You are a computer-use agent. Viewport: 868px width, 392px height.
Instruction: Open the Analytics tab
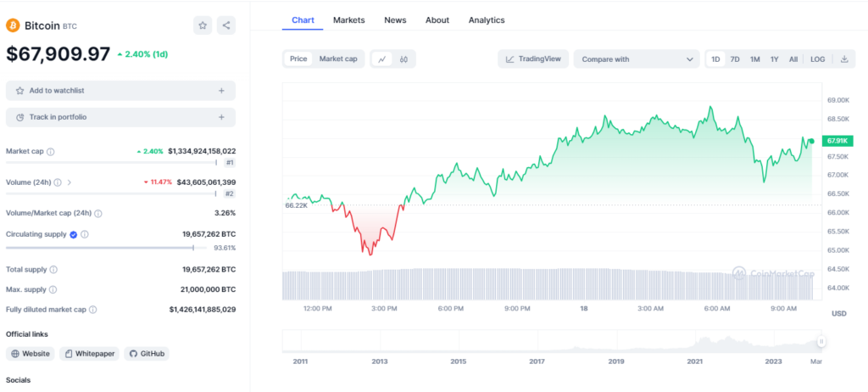[x=486, y=20]
